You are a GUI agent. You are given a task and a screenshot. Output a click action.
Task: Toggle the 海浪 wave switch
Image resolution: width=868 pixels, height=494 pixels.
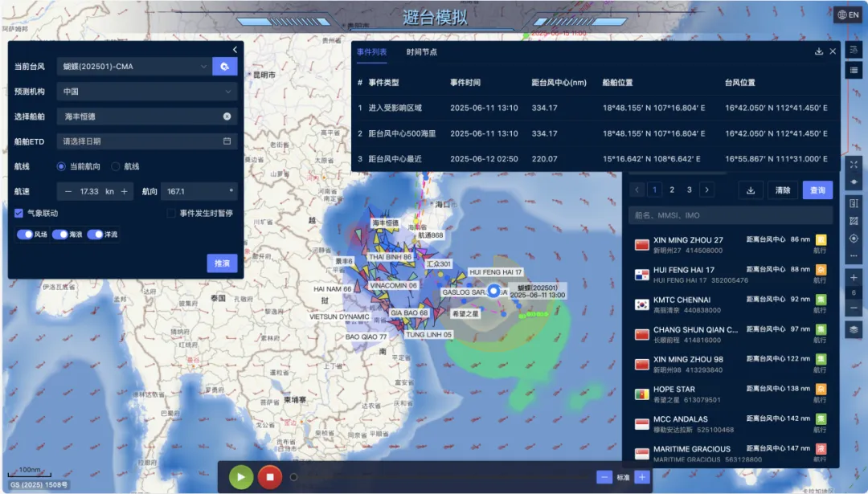coord(59,235)
